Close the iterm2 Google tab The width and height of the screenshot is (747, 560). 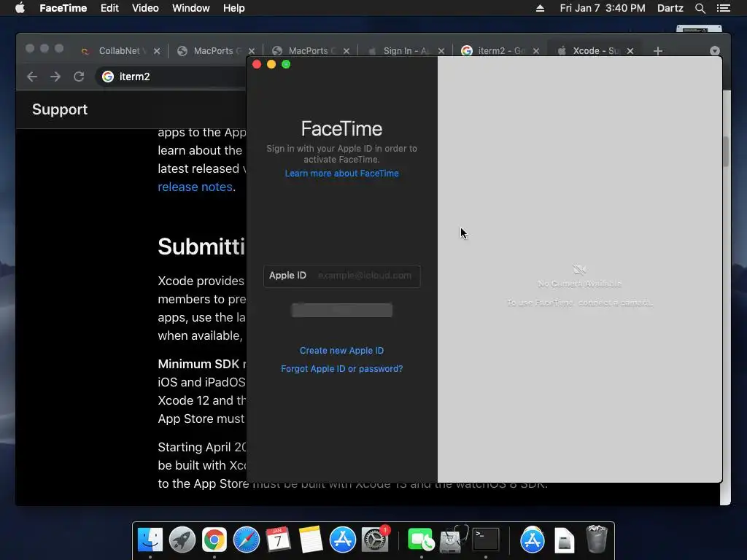[x=536, y=51]
